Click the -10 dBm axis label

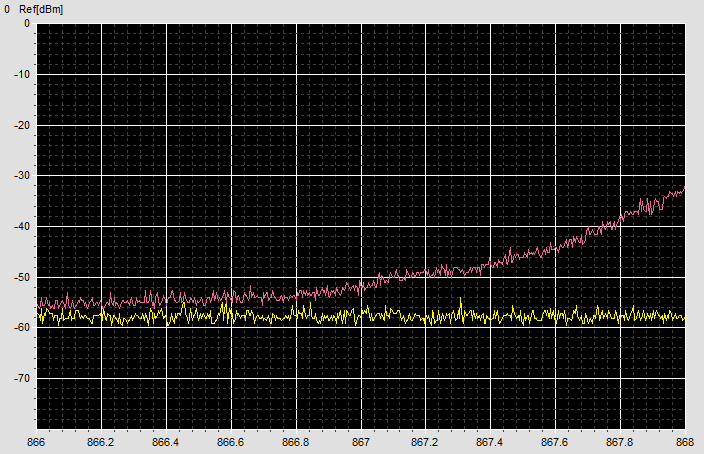(x=22, y=75)
